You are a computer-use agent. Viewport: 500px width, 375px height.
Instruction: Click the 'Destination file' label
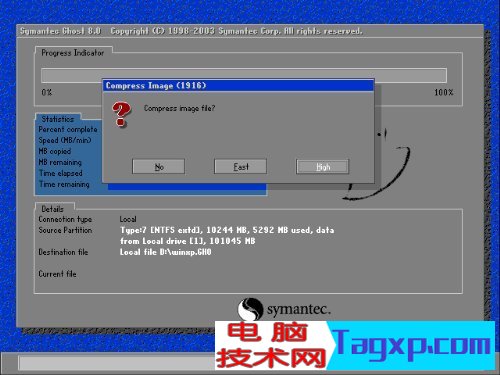pyautogui.click(x=63, y=252)
